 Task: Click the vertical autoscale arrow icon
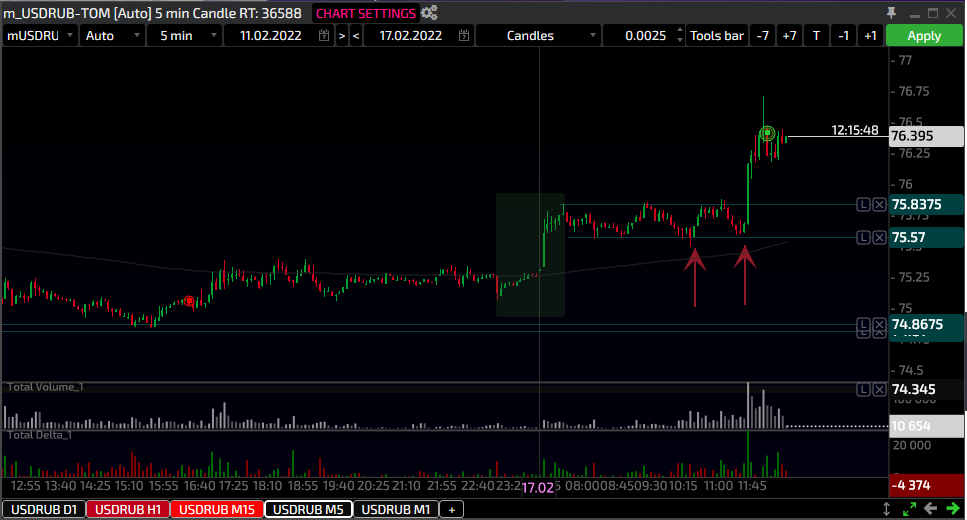[887, 509]
